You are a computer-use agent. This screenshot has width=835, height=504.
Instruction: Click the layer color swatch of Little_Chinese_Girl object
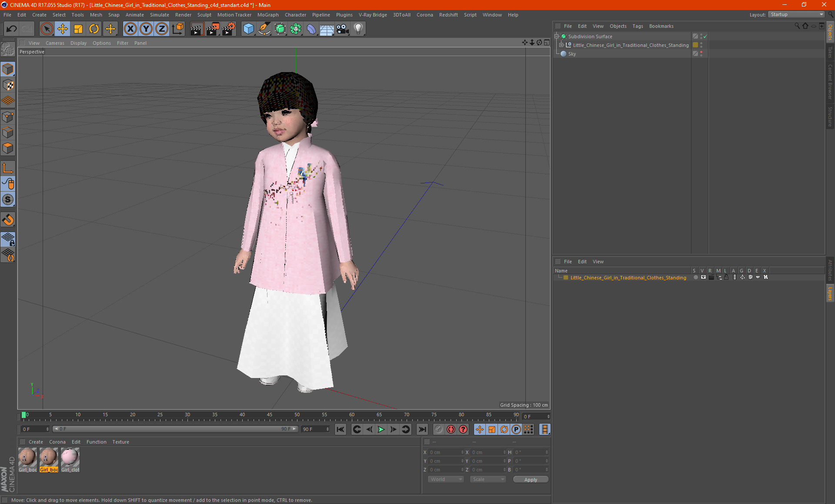[695, 45]
